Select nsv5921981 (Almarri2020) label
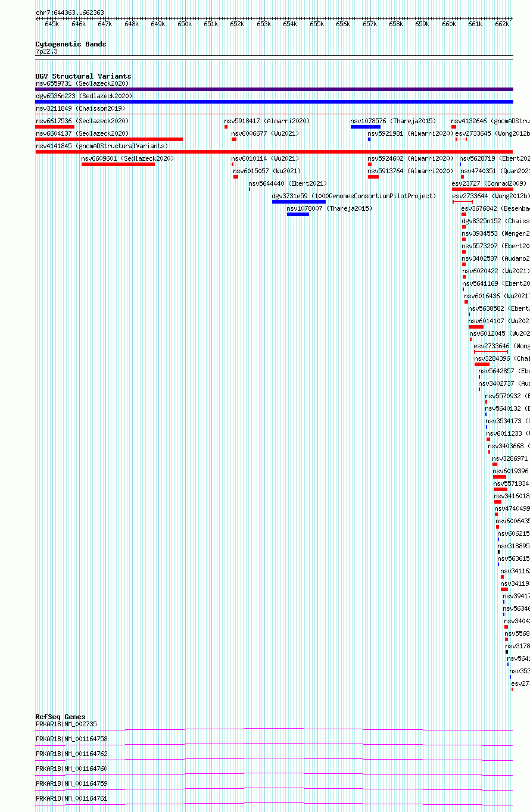Image resolution: width=530 pixels, height=812 pixels. [410, 133]
